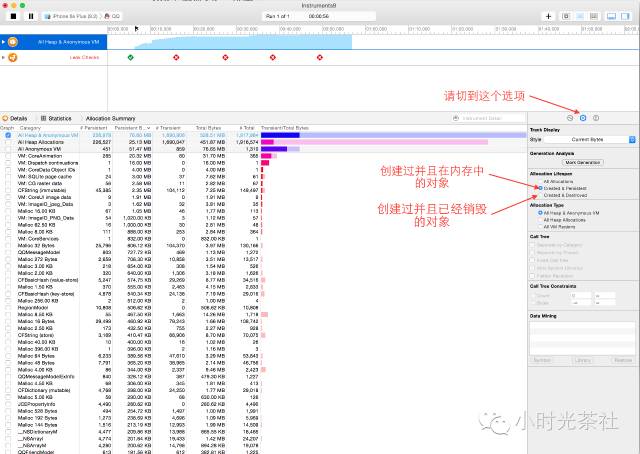Toggle the Invert Call Tree checkbox
Viewport: 640px width, 454px height.
tap(532, 260)
